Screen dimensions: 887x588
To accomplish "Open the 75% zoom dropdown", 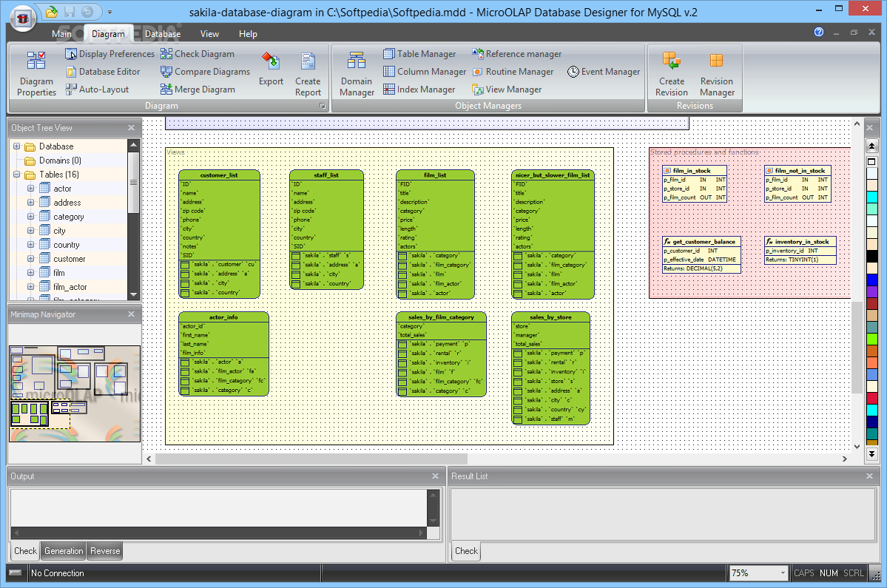I will [783, 572].
